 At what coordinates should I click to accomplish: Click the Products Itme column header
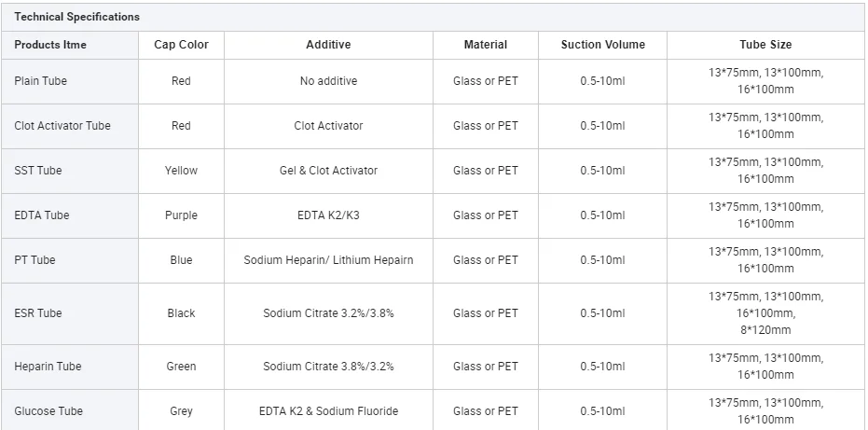pos(50,45)
